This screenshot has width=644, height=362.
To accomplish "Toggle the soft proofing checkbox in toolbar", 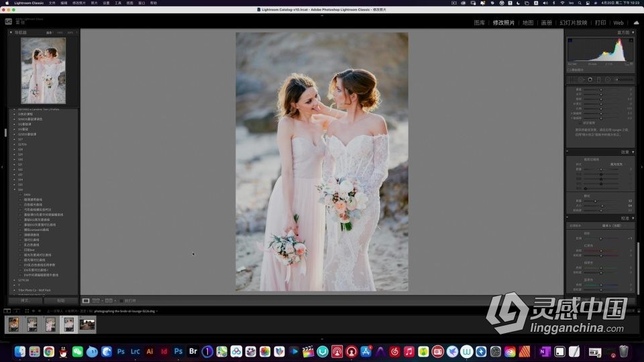I will pyautogui.click(x=122, y=300).
